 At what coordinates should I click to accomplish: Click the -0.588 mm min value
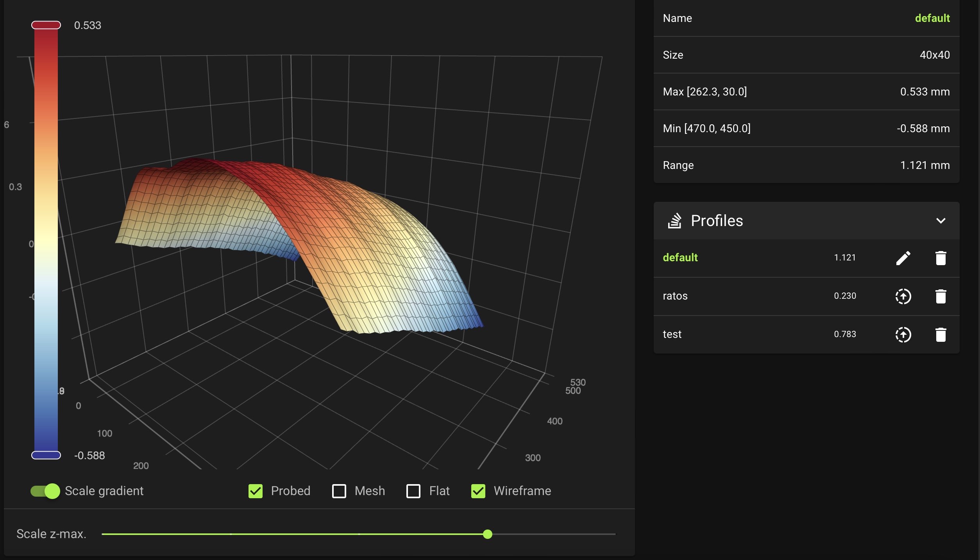[x=923, y=128]
